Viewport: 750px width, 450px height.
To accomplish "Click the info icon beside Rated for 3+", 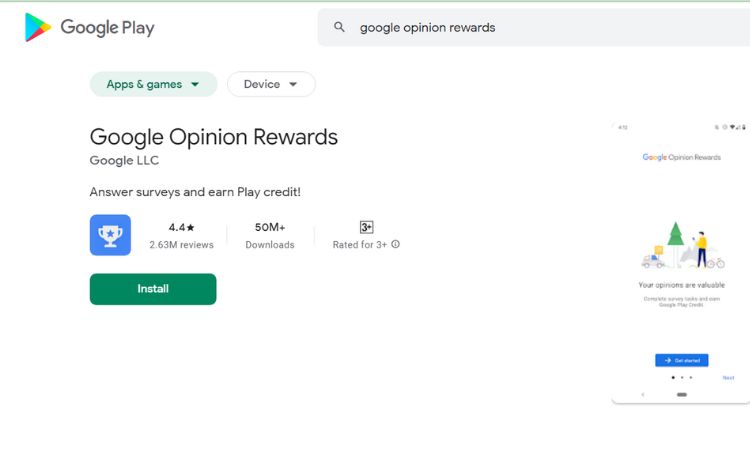I will [395, 244].
